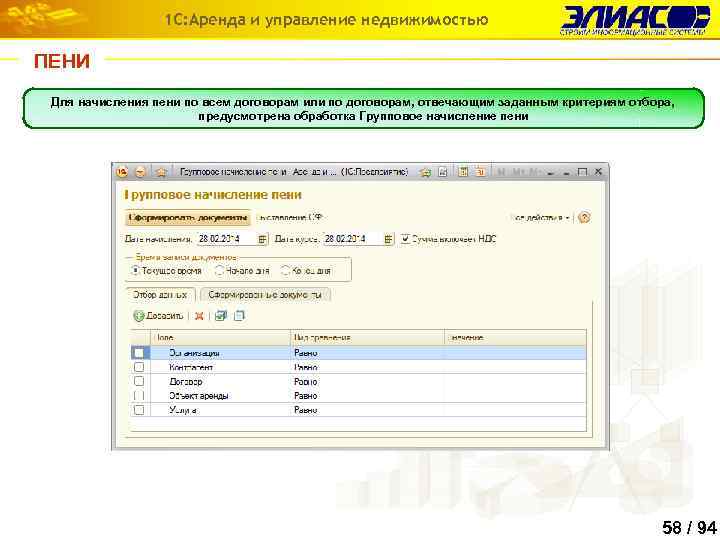The height and width of the screenshot is (540, 720).
Task: Select the Начало дня radio button
Action: [219, 271]
